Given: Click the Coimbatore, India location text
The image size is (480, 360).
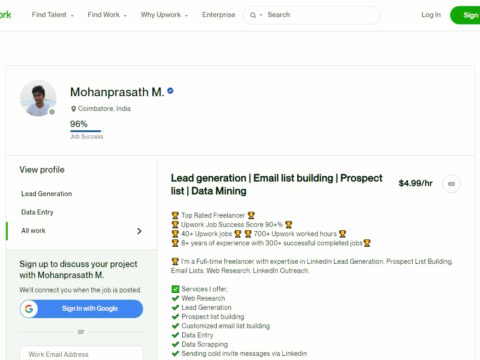Looking at the screenshot, I should tap(104, 109).
